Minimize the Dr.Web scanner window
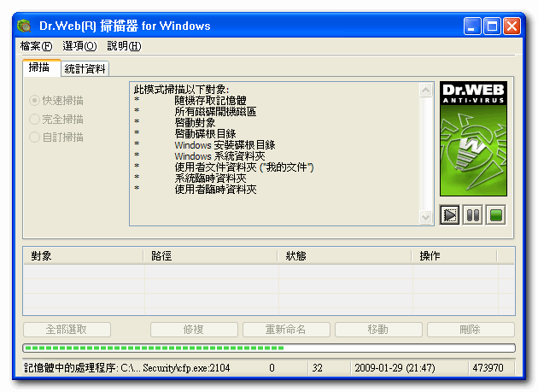Image resolution: width=538 pixels, height=392 pixels. point(472,26)
